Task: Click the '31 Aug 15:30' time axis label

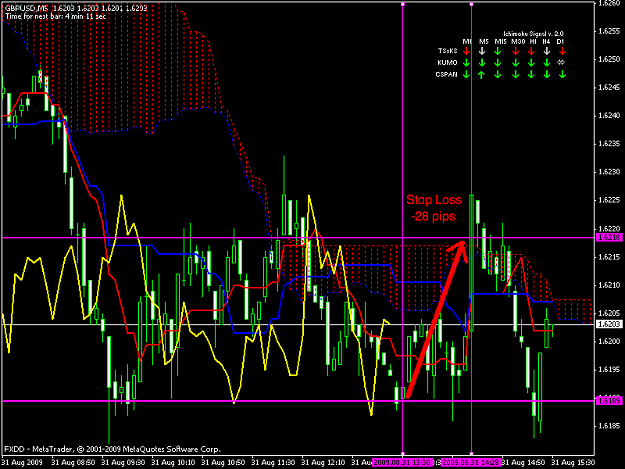Action: pyautogui.click(x=573, y=462)
